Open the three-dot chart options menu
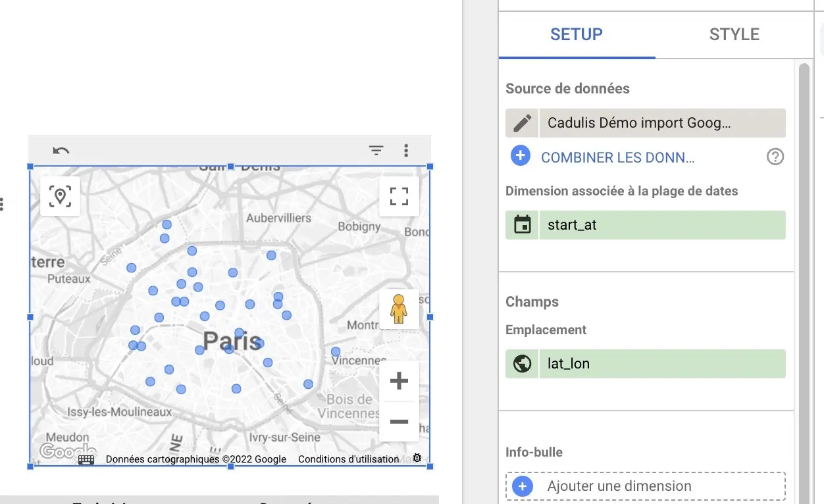Viewport: 824px width, 504px height. pyautogui.click(x=406, y=151)
